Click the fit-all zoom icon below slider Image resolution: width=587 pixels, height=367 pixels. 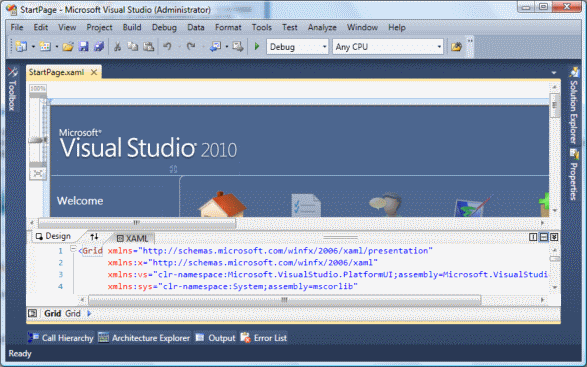(38, 173)
